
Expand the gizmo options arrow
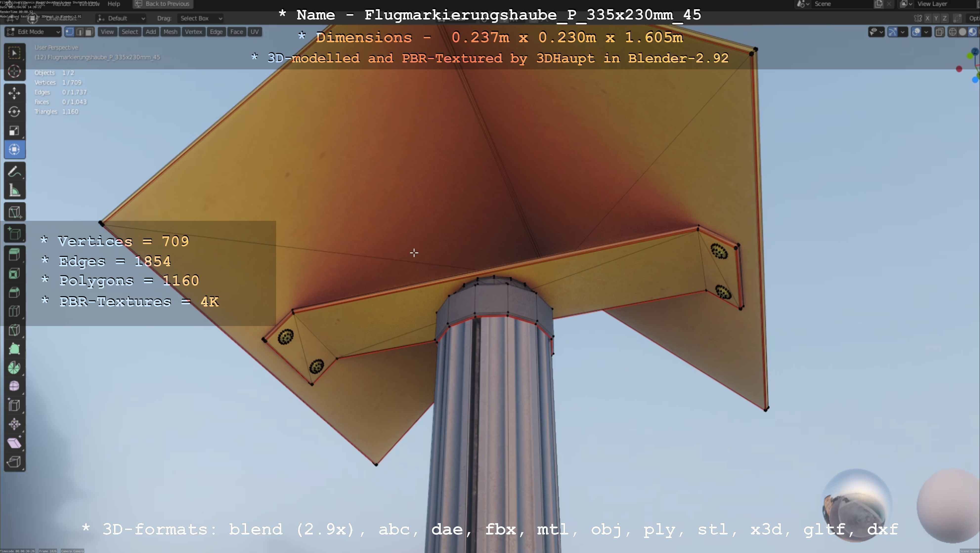click(902, 32)
